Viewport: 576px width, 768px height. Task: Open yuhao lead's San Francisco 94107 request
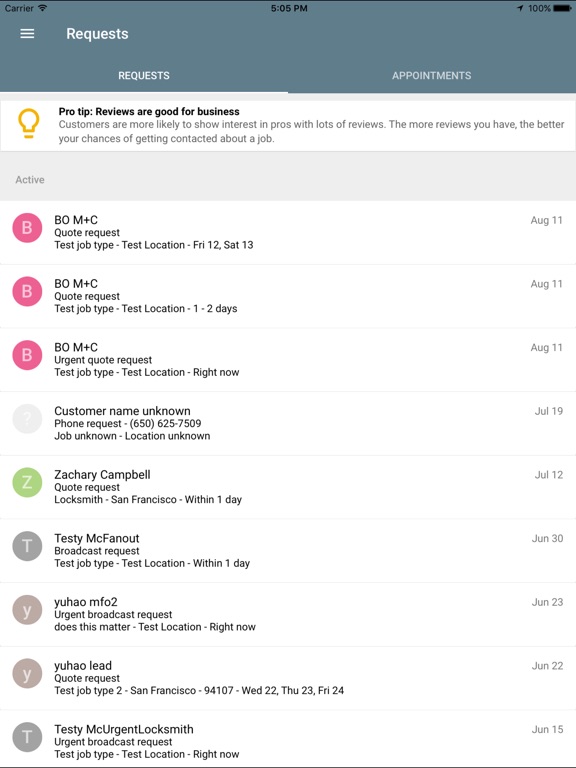(x=288, y=678)
